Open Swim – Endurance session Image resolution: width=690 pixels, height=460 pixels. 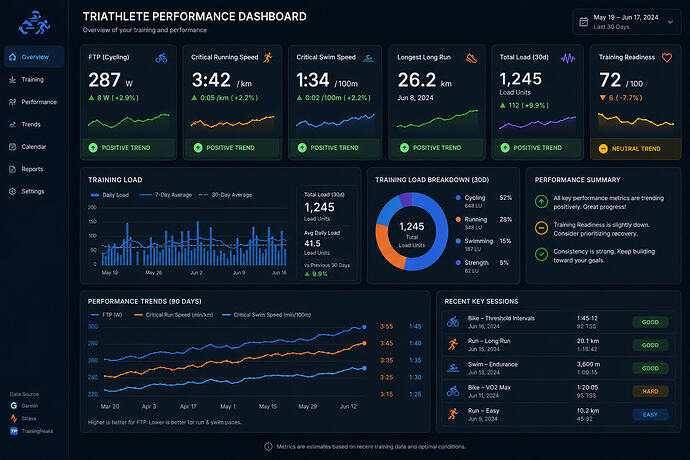coord(558,368)
